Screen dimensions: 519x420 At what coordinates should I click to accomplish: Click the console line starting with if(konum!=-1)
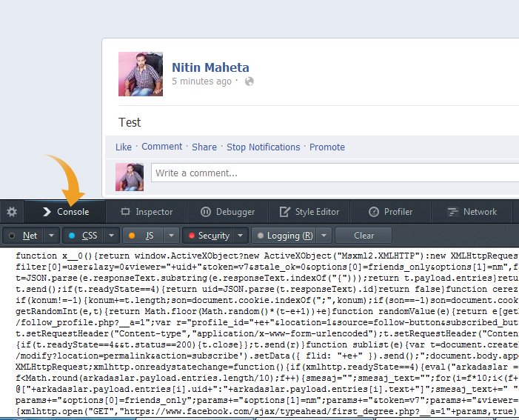pos(267,300)
